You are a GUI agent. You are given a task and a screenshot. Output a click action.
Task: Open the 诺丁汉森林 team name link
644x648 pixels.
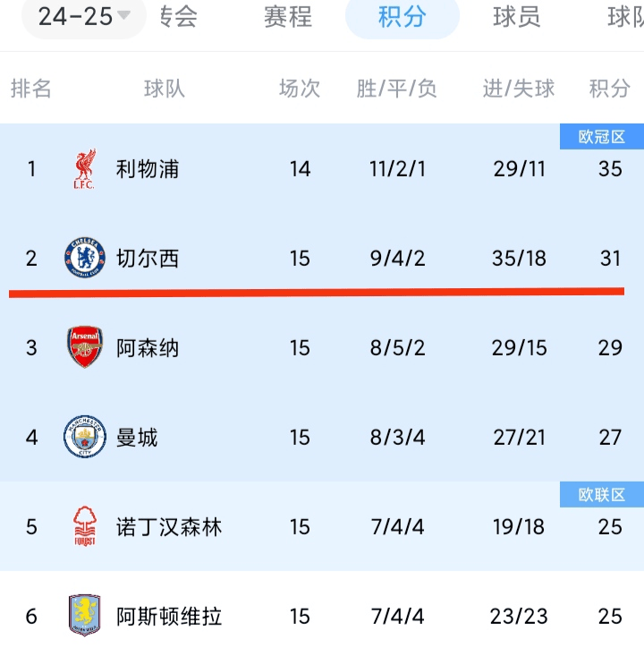(168, 527)
